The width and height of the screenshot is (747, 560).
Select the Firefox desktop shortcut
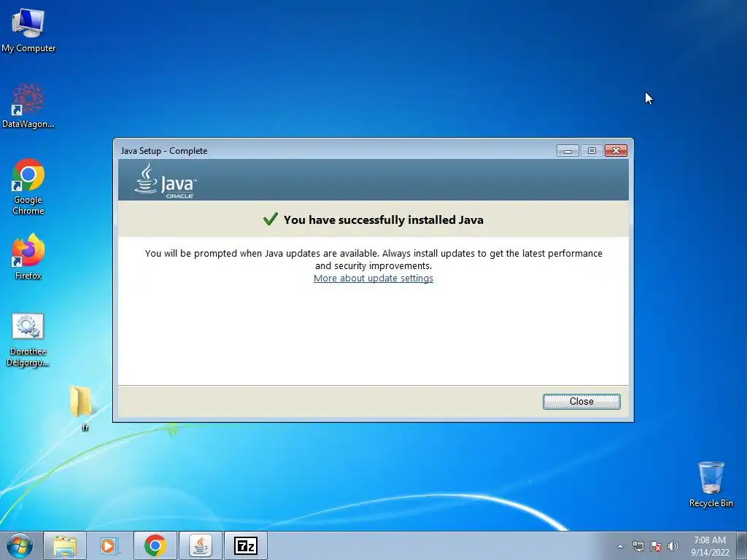point(28,257)
